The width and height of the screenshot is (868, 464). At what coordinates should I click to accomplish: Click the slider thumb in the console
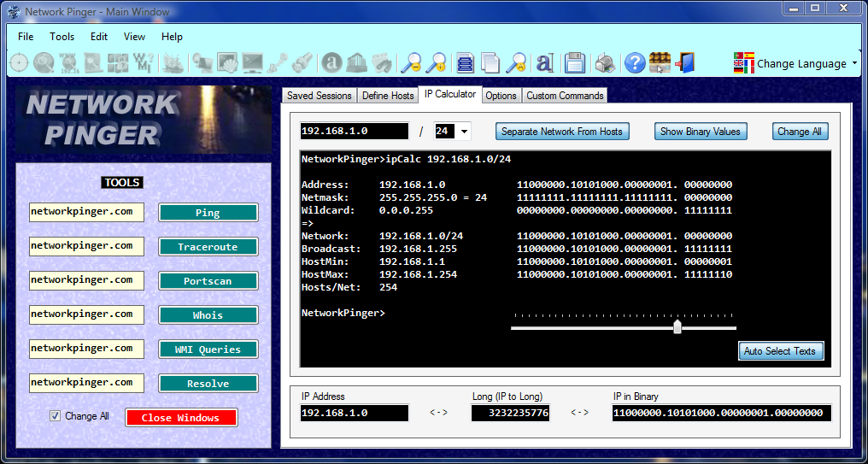click(677, 326)
